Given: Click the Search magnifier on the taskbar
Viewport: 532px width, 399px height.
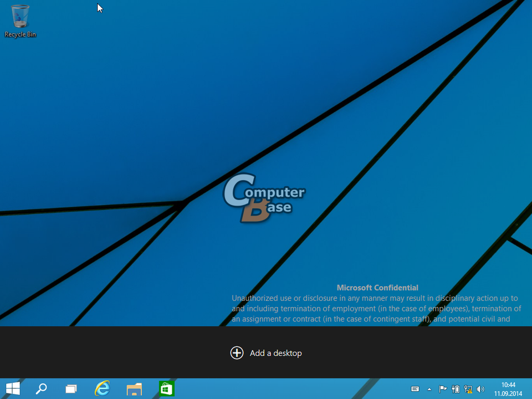Looking at the screenshot, I should pos(42,388).
